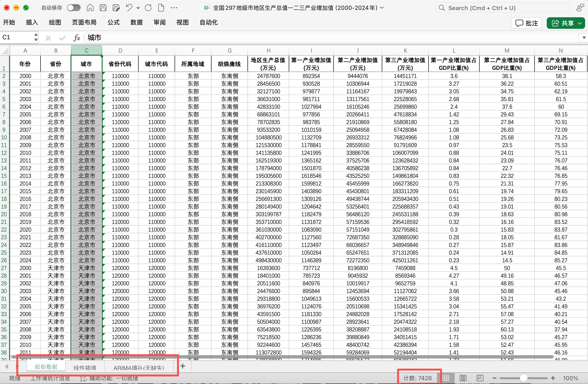Open the undo history dropdown arrow
588x384 pixels.
(x=138, y=8)
